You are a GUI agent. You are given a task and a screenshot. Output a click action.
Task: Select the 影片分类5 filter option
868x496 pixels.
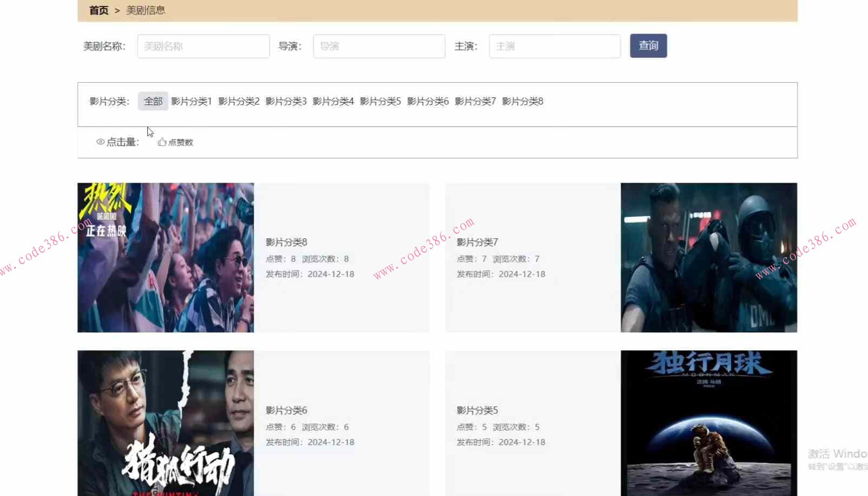[x=380, y=101]
